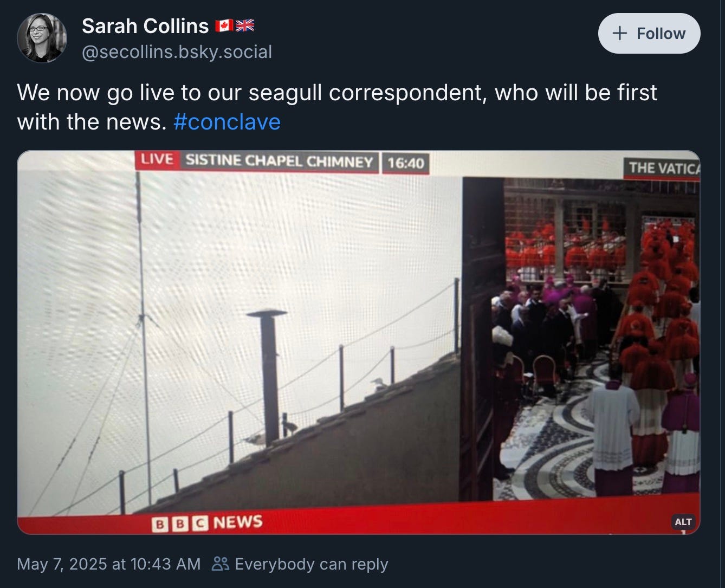Click the SISTINE CHAPEL CHIMNEY caption
This screenshot has width=725, height=588.
click(279, 161)
